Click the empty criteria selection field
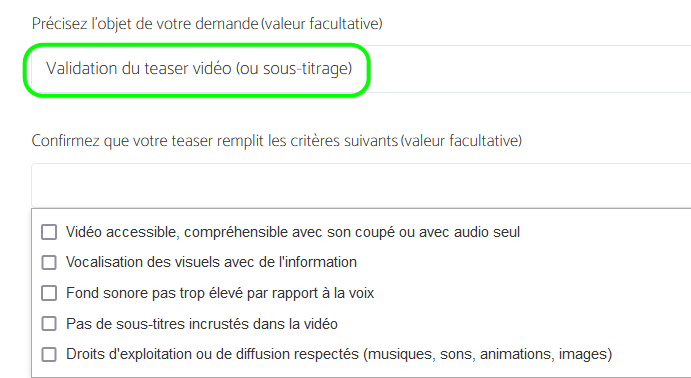 click(x=361, y=185)
